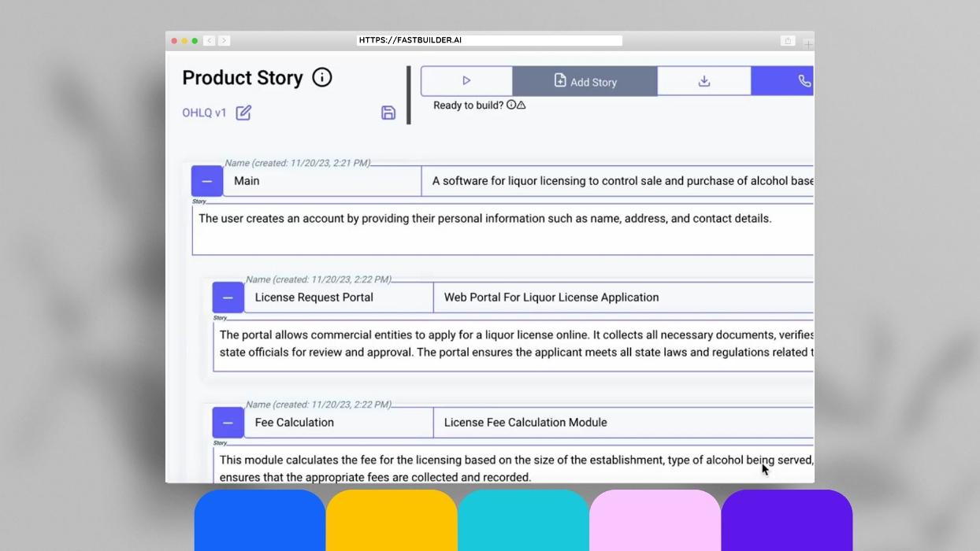Click the browser URL address bar
This screenshot has width=980, height=551.
coord(488,40)
